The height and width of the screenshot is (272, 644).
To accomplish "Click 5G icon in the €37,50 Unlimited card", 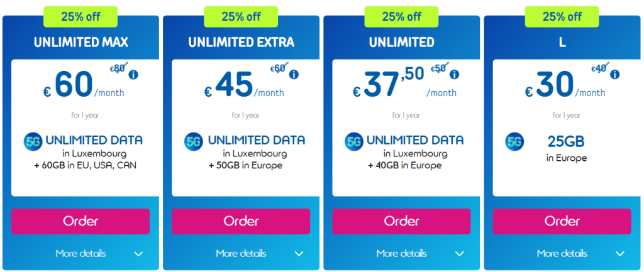I will 353,141.
